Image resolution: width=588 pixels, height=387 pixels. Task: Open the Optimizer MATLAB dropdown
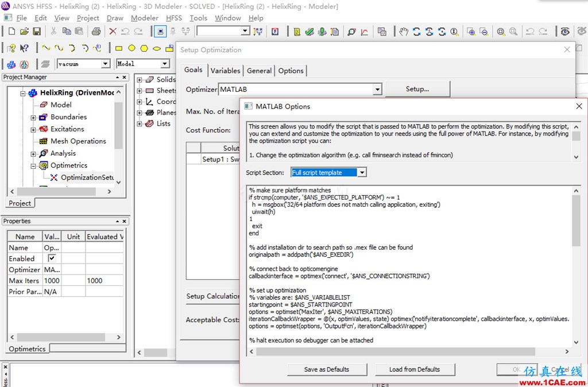tap(377, 89)
